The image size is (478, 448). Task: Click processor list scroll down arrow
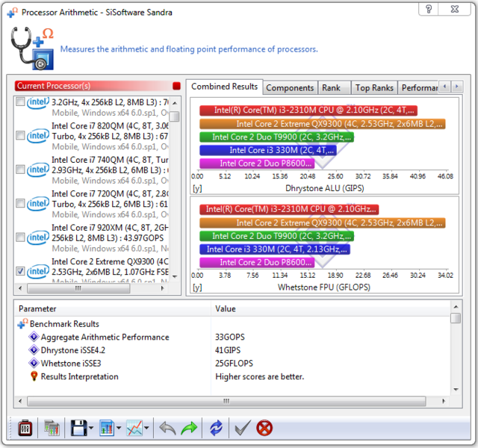tap(175, 277)
